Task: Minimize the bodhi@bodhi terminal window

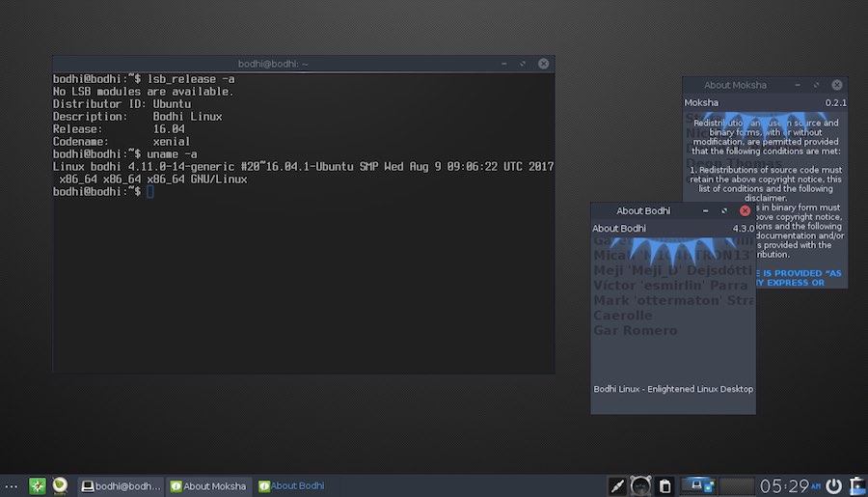Action: [503, 64]
